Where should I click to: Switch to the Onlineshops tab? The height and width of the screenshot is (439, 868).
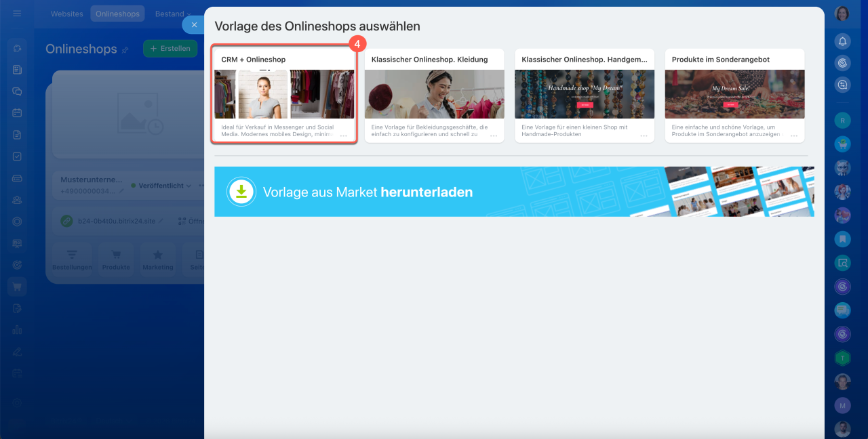point(117,14)
